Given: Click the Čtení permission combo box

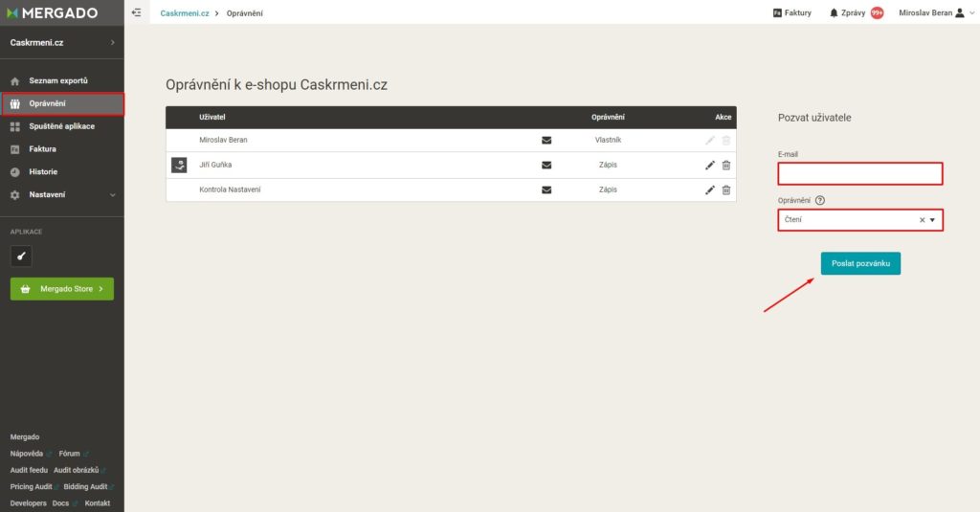Looking at the screenshot, I should pyautogui.click(x=860, y=220).
